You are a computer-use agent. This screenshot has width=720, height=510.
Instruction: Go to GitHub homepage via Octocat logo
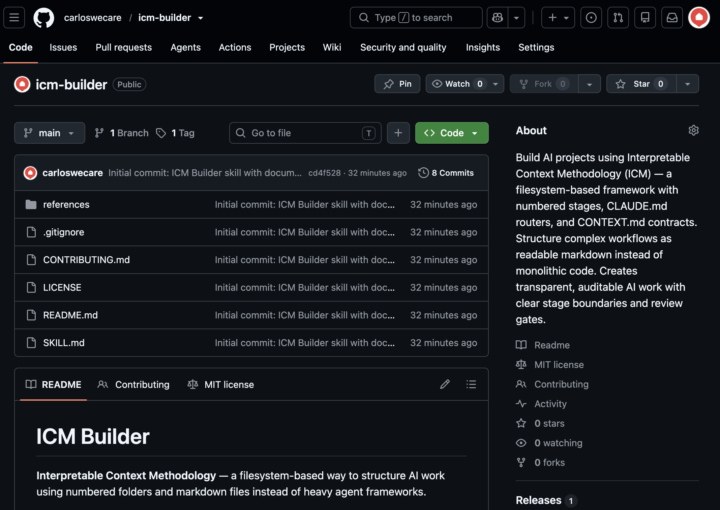pos(44,18)
